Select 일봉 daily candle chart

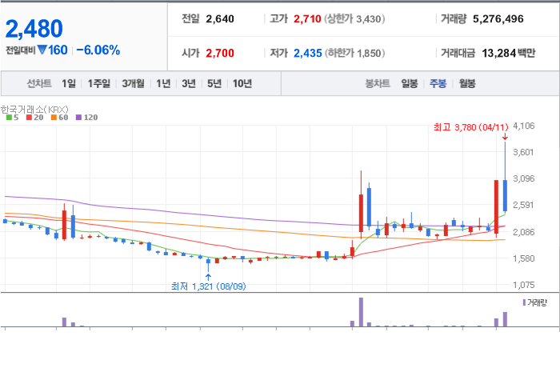pyautogui.click(x=410, y=83)
